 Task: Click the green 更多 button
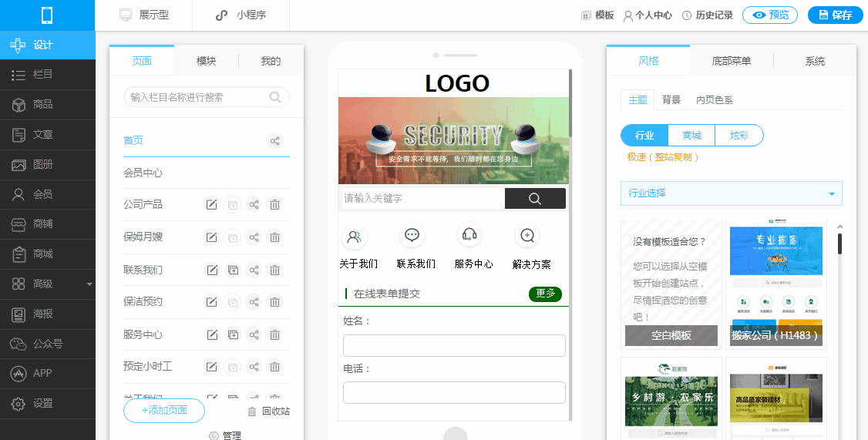click(x=545, y=294)
